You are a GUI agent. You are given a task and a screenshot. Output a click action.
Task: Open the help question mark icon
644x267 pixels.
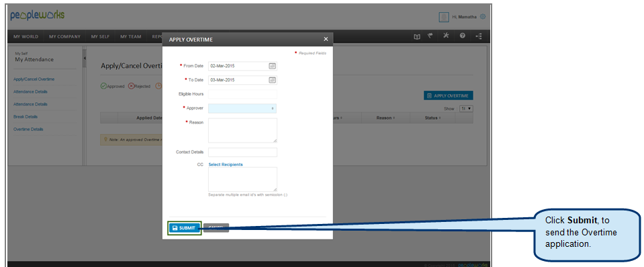point(462,36)
